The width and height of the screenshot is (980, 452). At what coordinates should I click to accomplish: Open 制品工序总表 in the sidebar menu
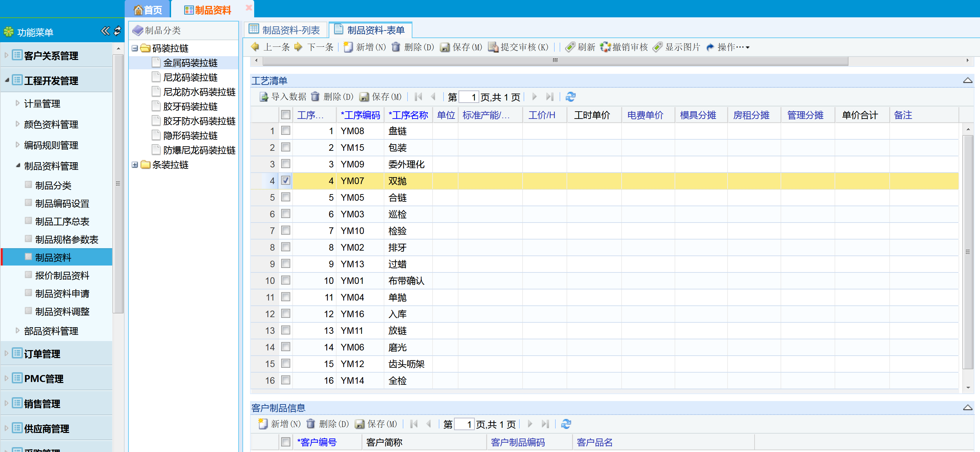(x=62, y=221)
